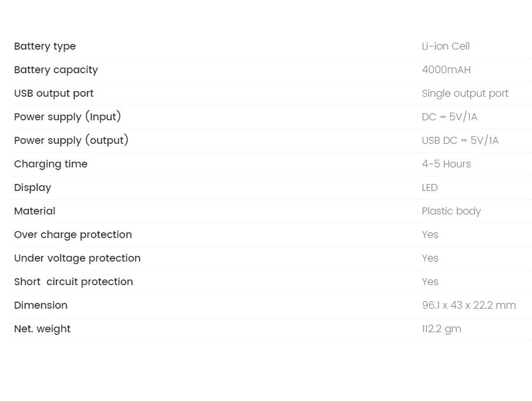Click the 112.2 gm weight value
The height and width of the screenshot is (401, 532).
click(x=442, y=329)
